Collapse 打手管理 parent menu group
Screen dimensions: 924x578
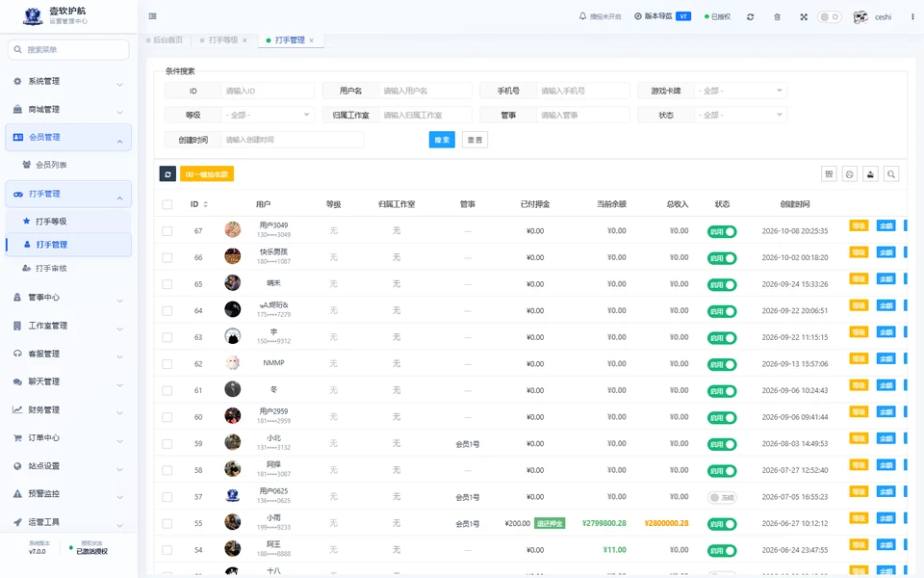pos(69,194)
